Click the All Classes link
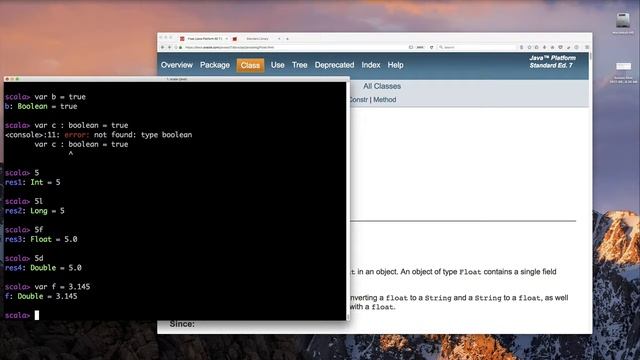Viewport: 640px width, 360px height. [x=382, y=86]
